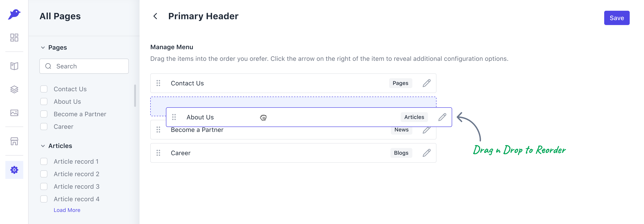The width and height of the screenshot is (644, 224).
Task: Go back with the arrow beside Primary Header
Action: [x=155, y=16]
